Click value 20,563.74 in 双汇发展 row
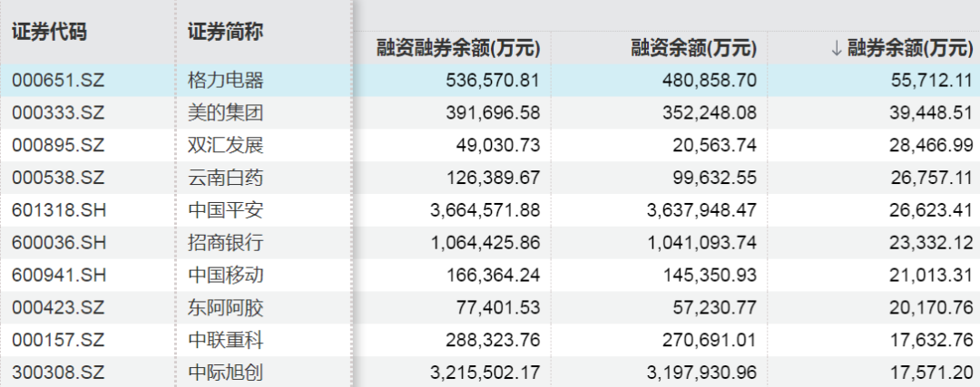 (715, 145)
